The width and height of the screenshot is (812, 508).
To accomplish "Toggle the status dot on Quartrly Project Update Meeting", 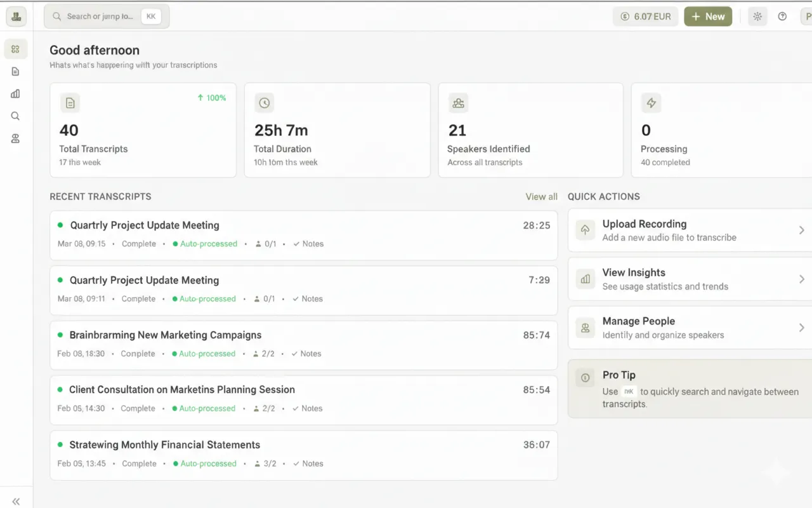I will [x=60, y=225].
